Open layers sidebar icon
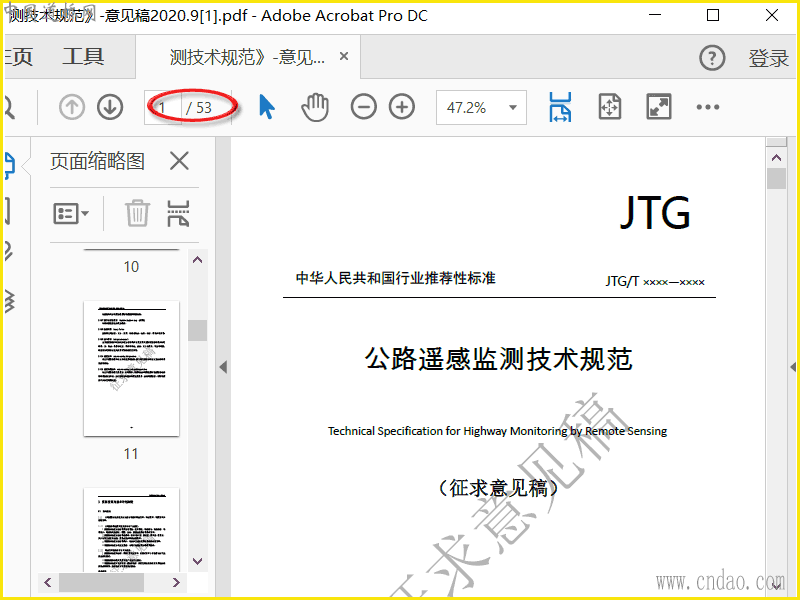The image size is (800, 600). tap(9, 301)
